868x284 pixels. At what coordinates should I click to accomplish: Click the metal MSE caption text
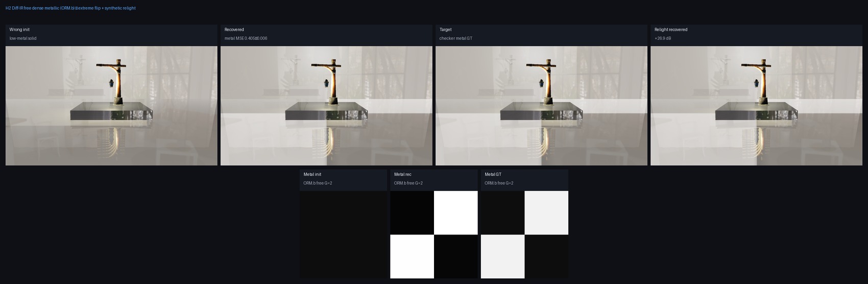tap(246, 38)
